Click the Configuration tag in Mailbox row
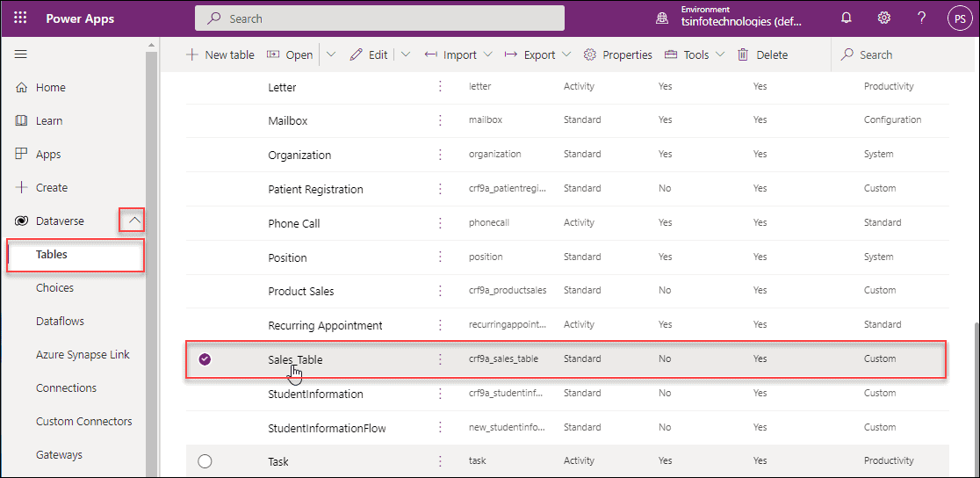980x478 pixels. coord(892,119)
